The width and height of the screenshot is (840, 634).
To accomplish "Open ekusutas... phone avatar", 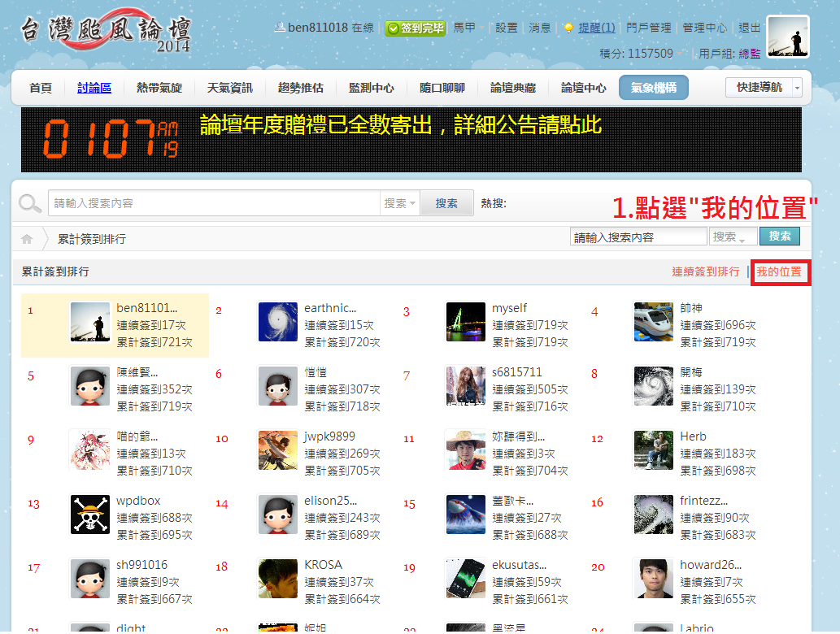I will click(465, 579).
